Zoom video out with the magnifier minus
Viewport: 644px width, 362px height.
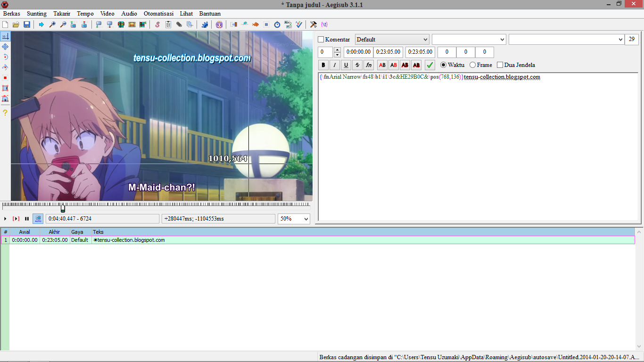click(63, 25)
